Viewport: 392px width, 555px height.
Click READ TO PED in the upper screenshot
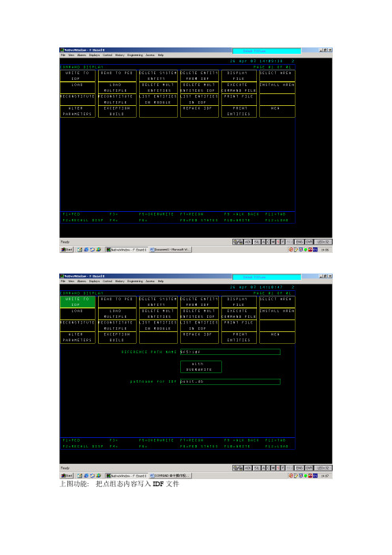tap(117, 76)
